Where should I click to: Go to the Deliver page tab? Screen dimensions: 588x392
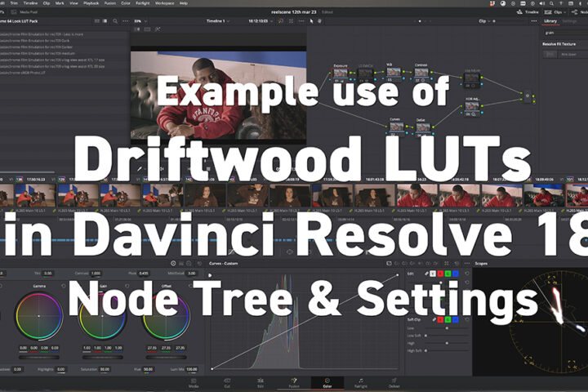(x=394, y=383)
